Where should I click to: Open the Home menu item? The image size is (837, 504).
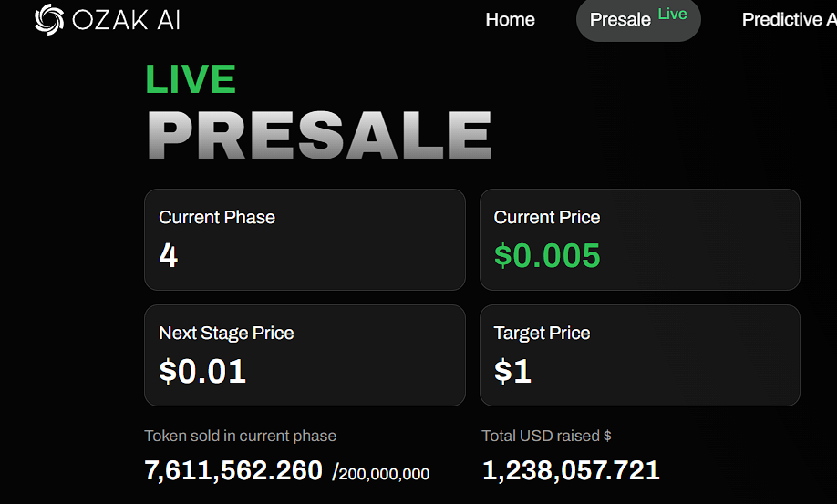(510, 19)
